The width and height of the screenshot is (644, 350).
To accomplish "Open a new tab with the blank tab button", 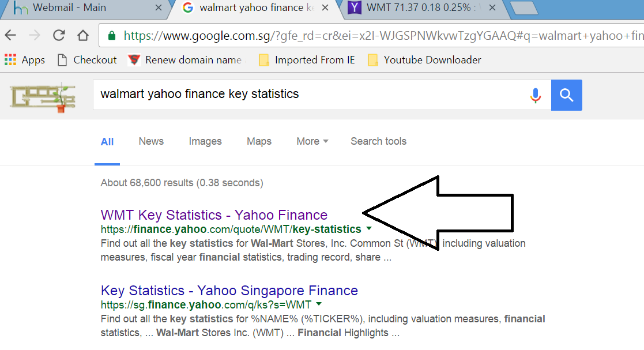I will (525, 8).
